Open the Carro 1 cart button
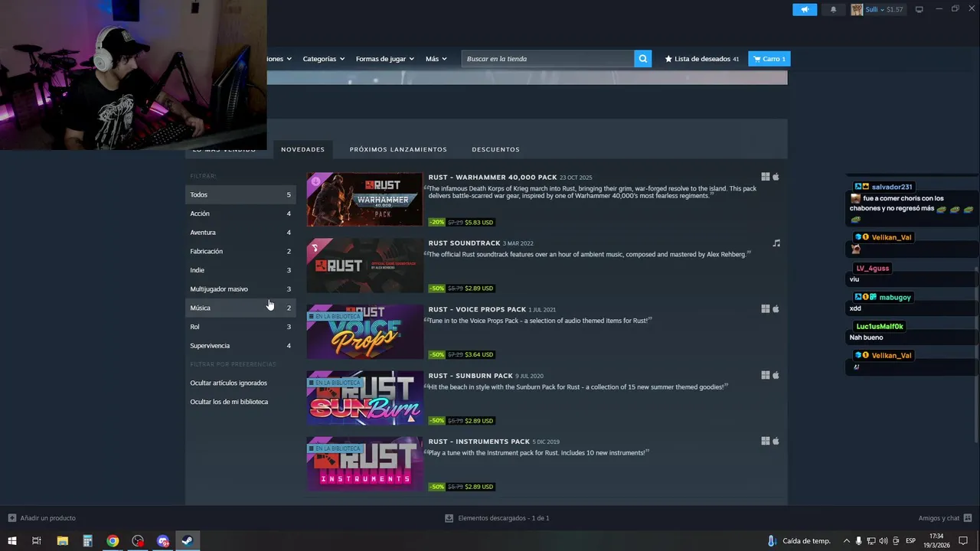This screenshot has height=551, width=980. click(769, 58)
